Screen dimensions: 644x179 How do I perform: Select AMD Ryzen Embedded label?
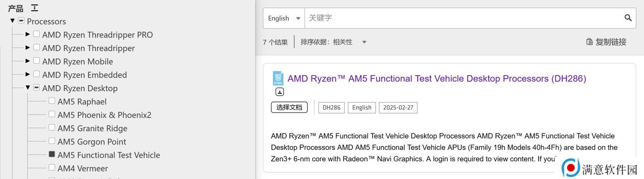85,75
